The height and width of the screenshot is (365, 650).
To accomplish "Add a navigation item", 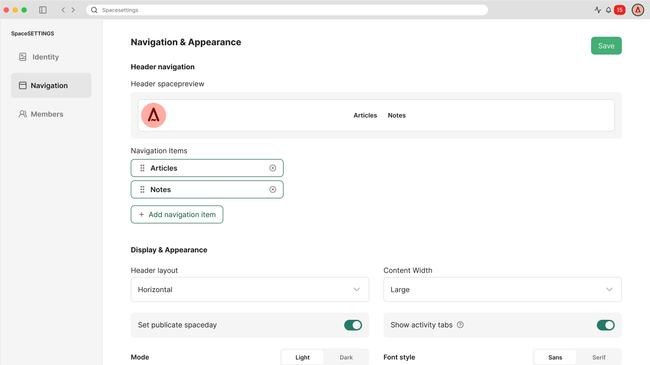I will click(177, 214).
